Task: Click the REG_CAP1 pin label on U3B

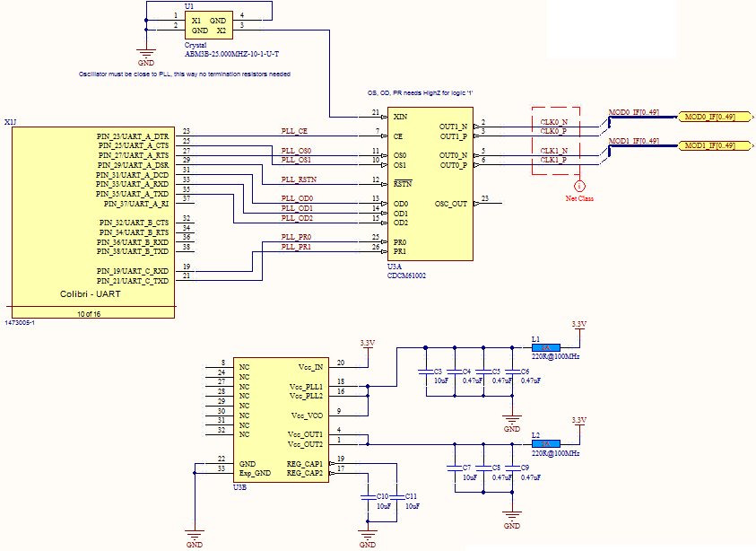Action: pos(305,464)
